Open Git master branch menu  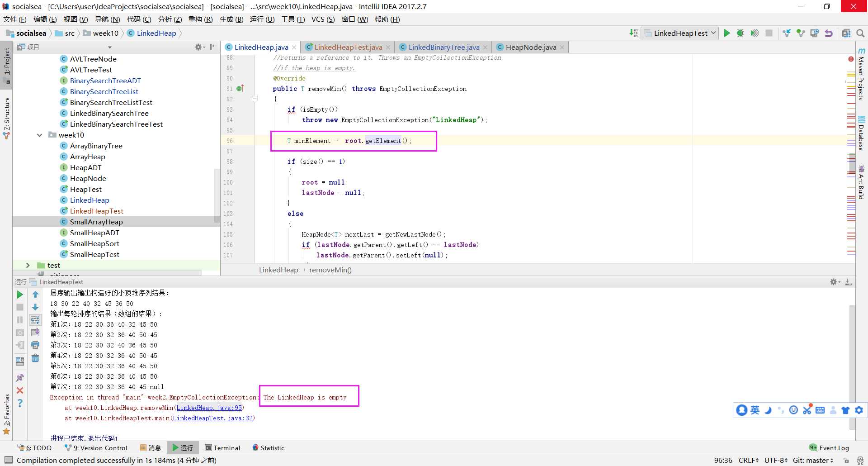tap(813, 460)
